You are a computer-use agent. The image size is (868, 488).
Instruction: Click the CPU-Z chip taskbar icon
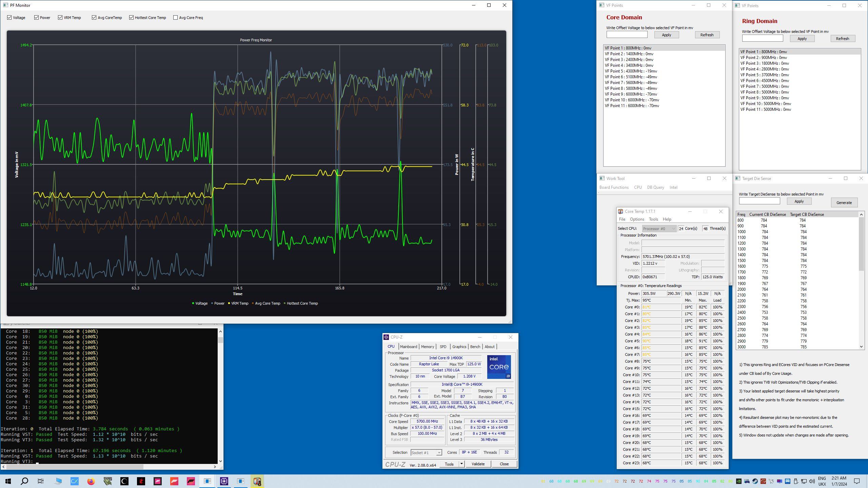(224, 481)
